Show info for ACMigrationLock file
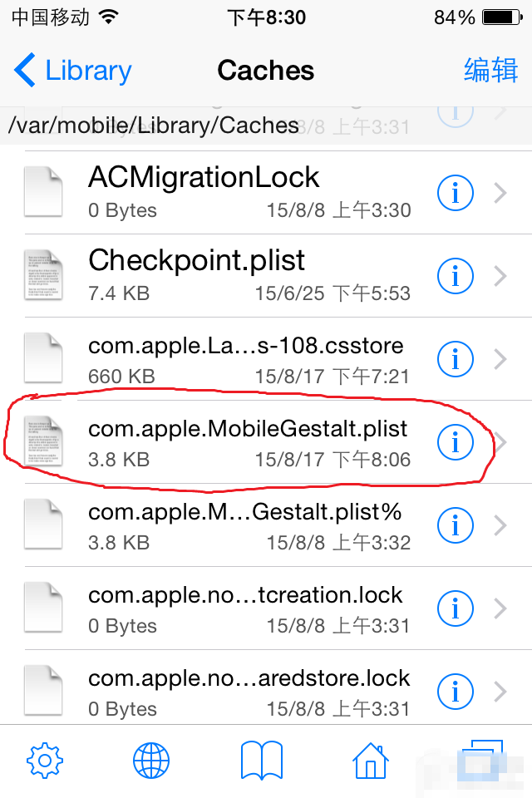 455,193
